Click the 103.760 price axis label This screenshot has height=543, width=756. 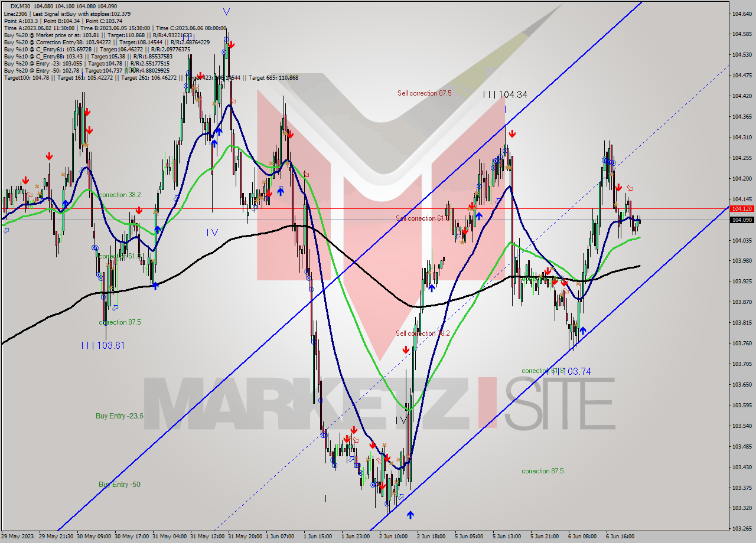pos(742,343)
